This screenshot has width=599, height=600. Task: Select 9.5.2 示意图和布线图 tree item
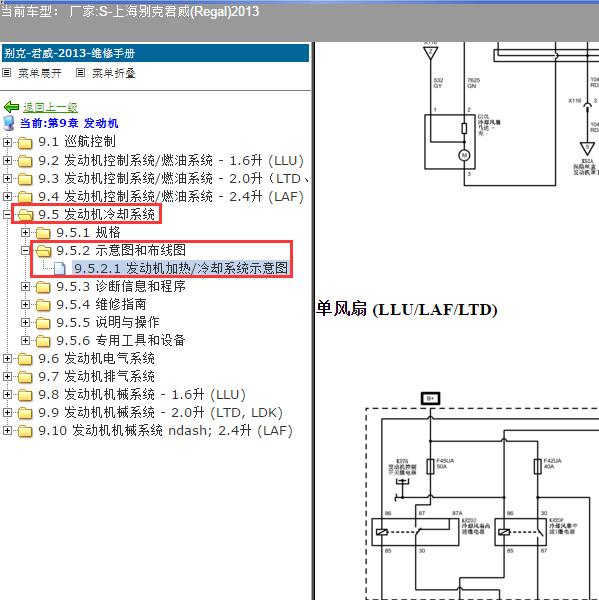click(x=121, y=250)
